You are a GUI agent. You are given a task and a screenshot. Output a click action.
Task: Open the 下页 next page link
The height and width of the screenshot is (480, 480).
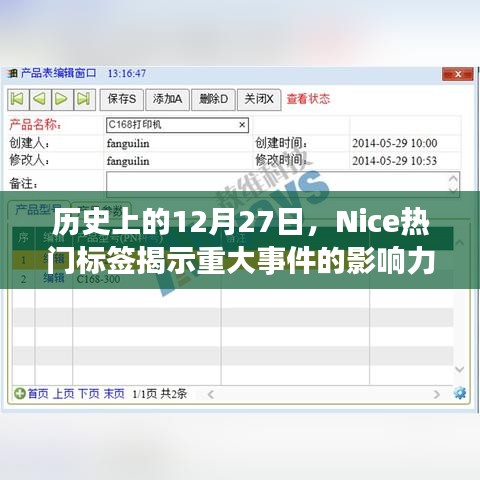89,394
